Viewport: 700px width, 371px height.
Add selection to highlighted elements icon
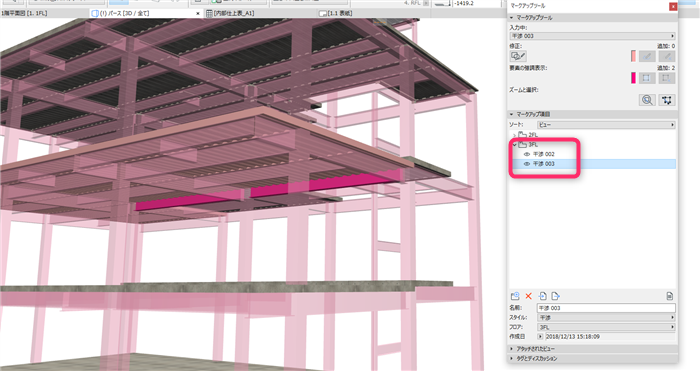646,78
